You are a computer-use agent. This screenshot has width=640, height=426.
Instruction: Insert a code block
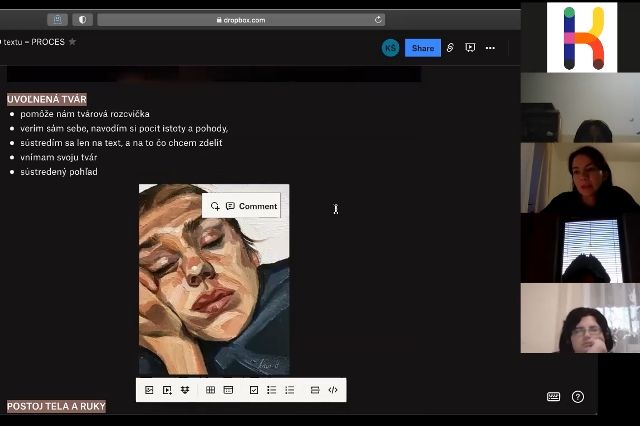coord(333,390)
